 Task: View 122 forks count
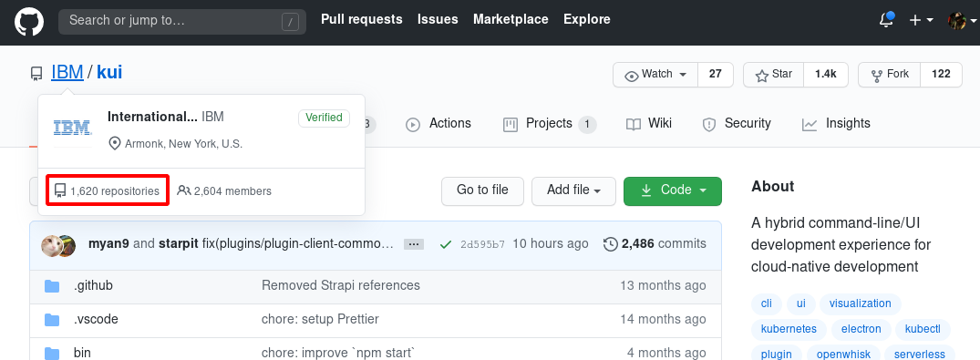pyautogui.click(x=941, y=75)
